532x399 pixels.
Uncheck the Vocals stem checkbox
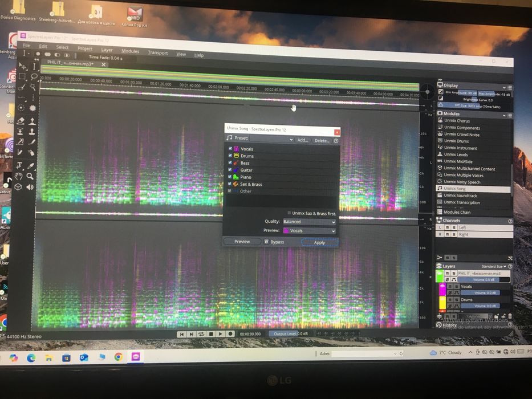[230, 149]
